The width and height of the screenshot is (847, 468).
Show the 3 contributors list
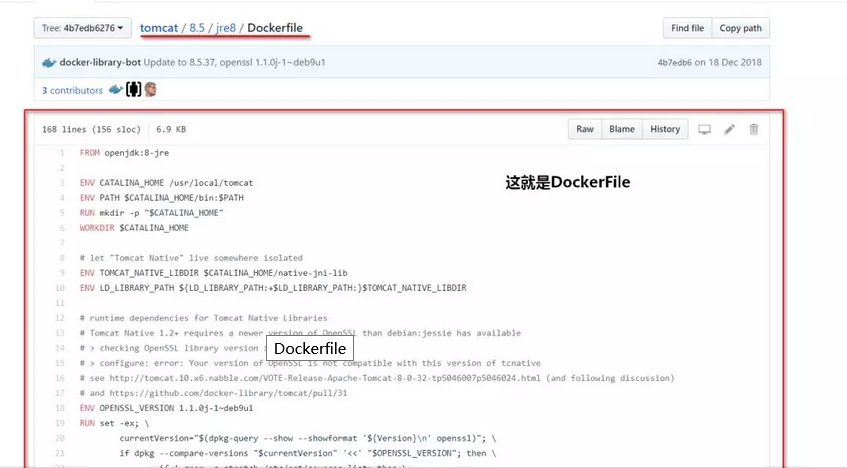pyautogui.click(x=72, y=90)
